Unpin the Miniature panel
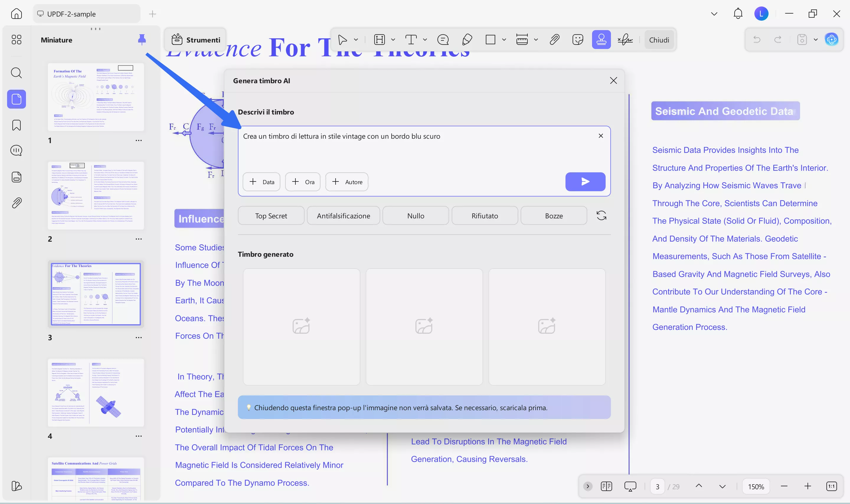The height and width of the screenshot is (504, 850). (142, 40)
